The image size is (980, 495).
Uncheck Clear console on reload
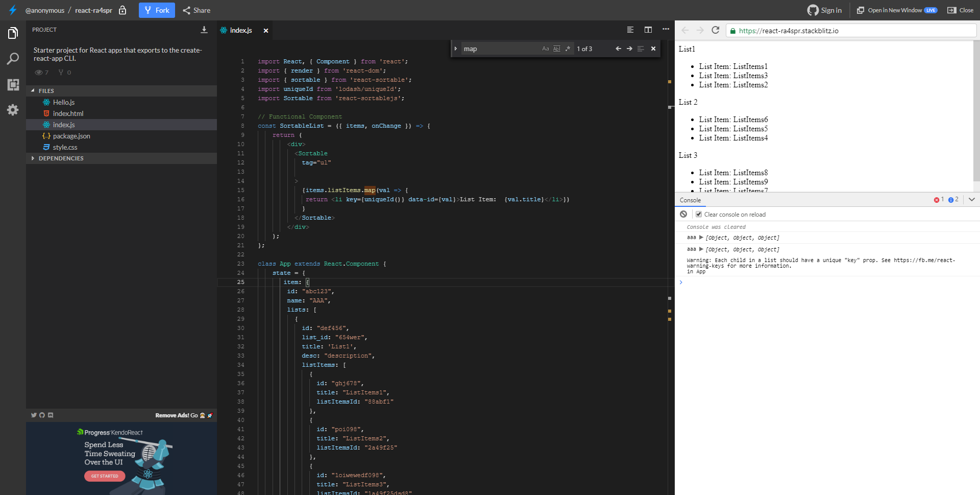(699, 214)
